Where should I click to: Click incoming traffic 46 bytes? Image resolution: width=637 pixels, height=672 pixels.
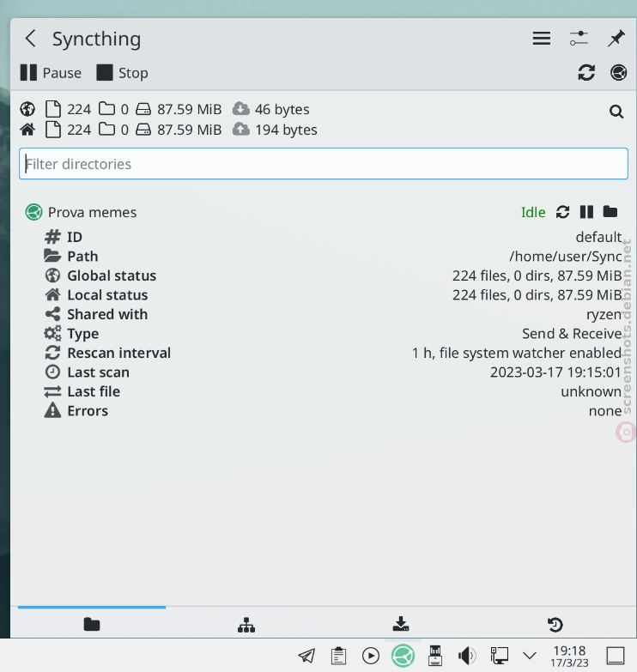click(x=271, y=109)
